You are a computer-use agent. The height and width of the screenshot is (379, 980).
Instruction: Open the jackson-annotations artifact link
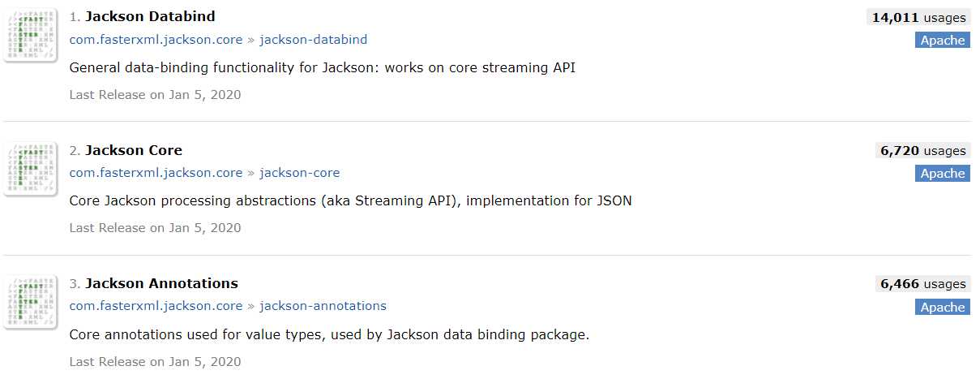(323, 306)
